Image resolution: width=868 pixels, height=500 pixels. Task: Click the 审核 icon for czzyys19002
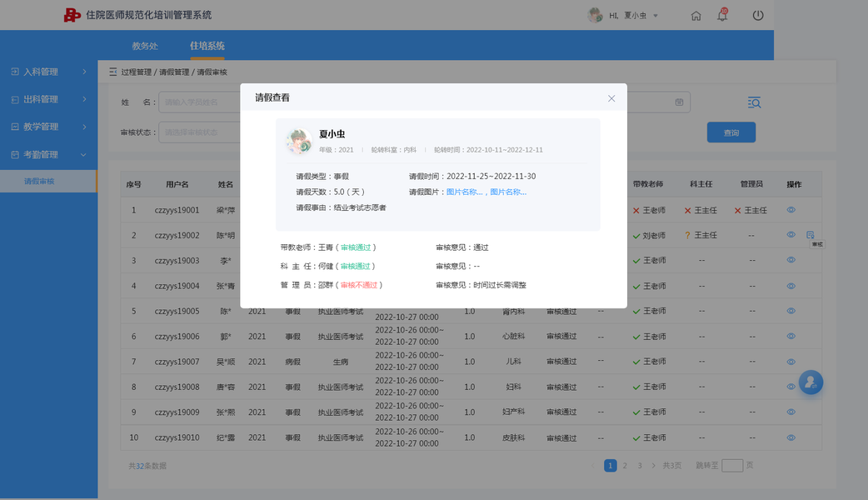[811, 235]
